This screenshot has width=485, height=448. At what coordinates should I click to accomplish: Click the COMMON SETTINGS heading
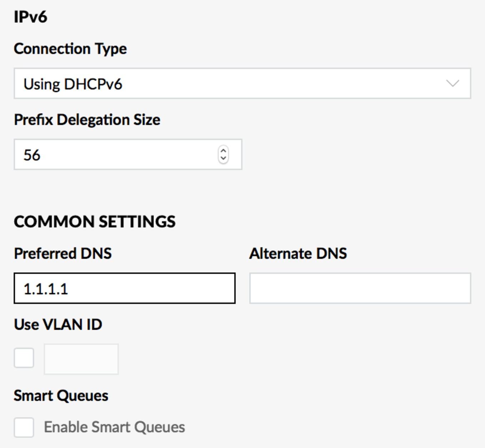(95, 221)
